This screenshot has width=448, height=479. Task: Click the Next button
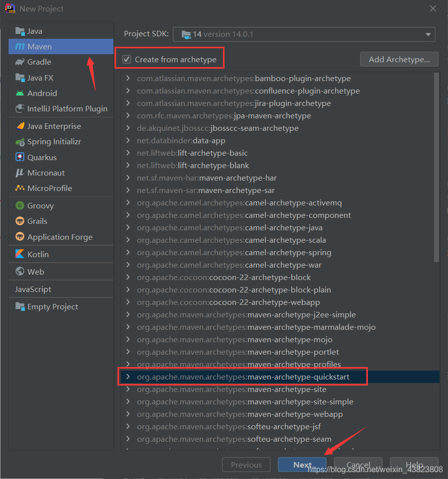coord(302,465)
